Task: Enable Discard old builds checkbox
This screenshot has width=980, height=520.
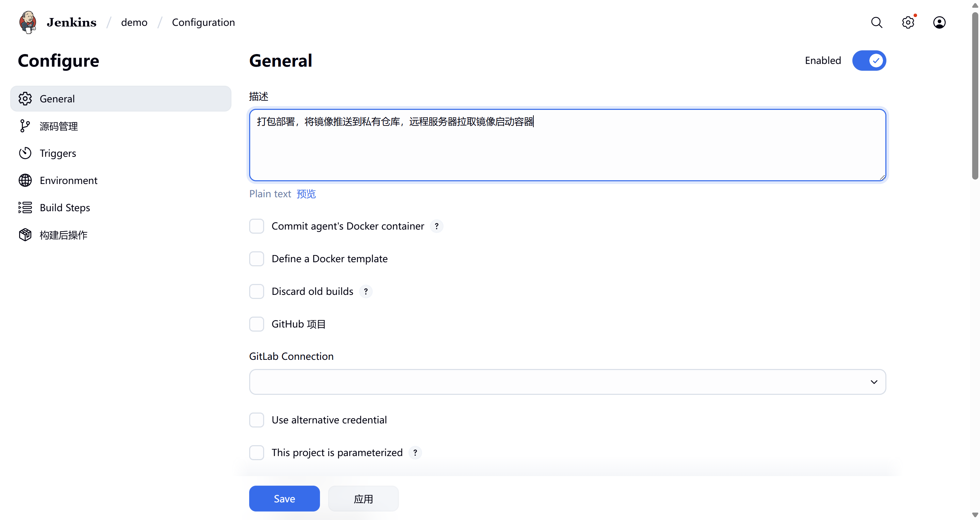Action: (256, 291)
